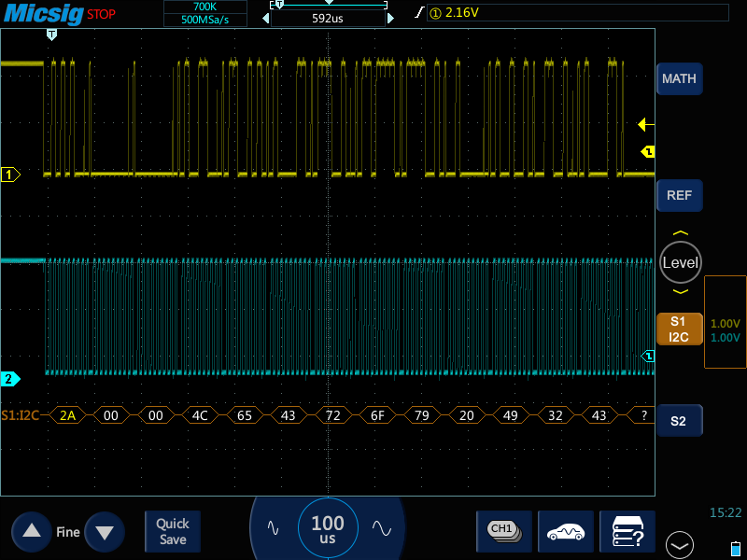Click the cyan channel 2 level marker on right edge
Image resolution: width=747 pixels, height=560 pixels.
648,356
